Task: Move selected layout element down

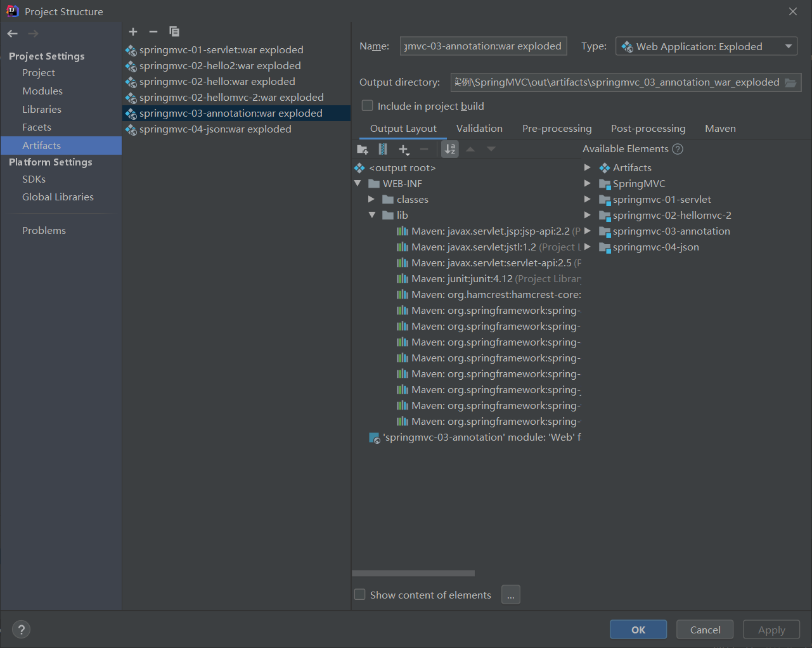Action: point(492,149)
